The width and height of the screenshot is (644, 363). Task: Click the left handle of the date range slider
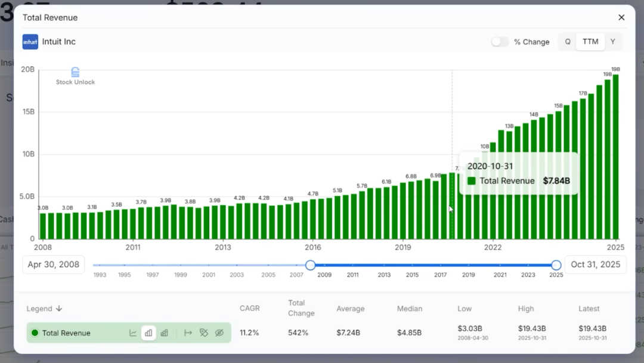[x=310, y=265]
